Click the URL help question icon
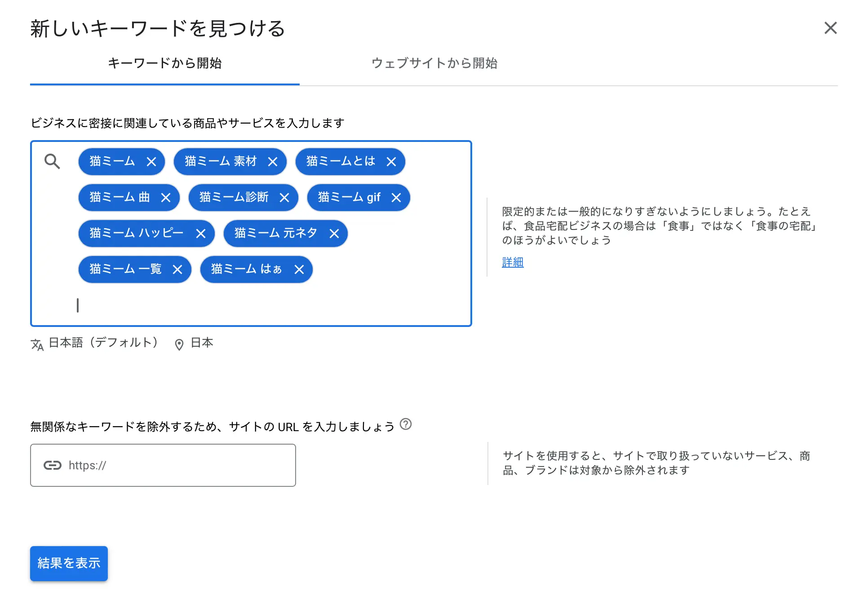The height and width of the screenshot is (591, 868). point(406,424)
